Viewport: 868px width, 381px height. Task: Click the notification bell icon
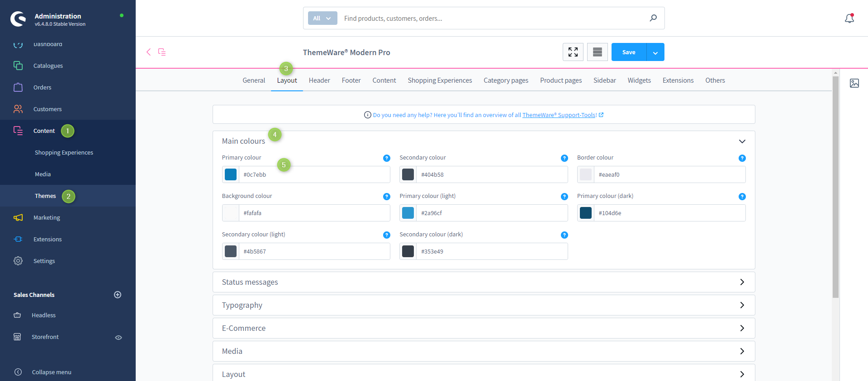coord(849,19)
